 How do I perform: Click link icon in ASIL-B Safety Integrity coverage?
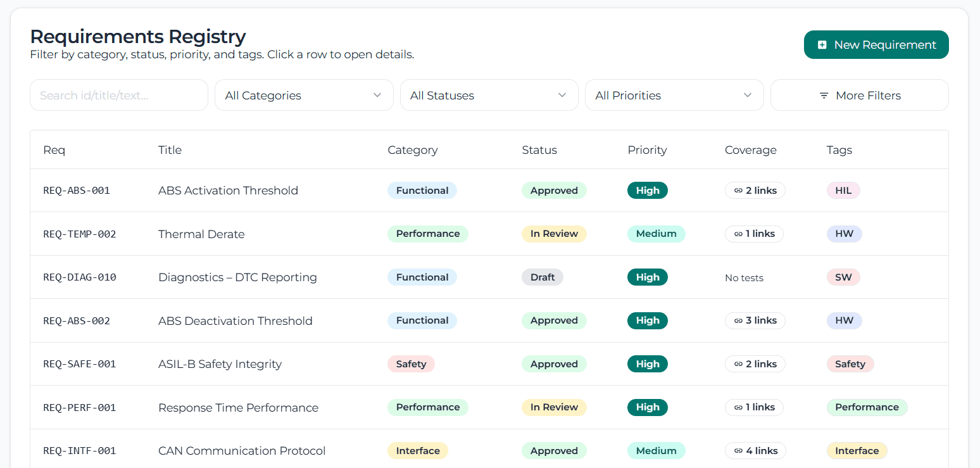point(738,364)
